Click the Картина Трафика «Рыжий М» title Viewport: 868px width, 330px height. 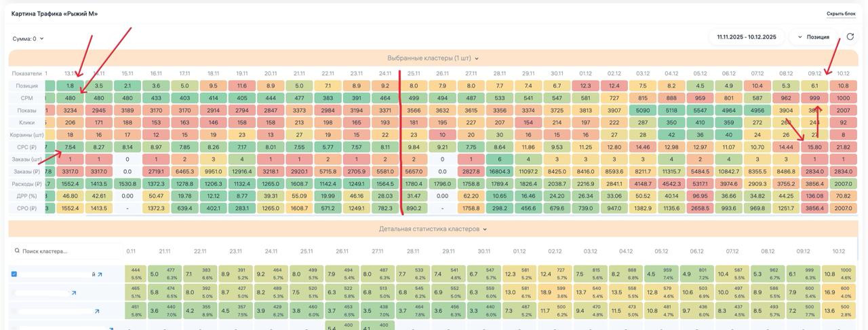(x=54, y=14)
